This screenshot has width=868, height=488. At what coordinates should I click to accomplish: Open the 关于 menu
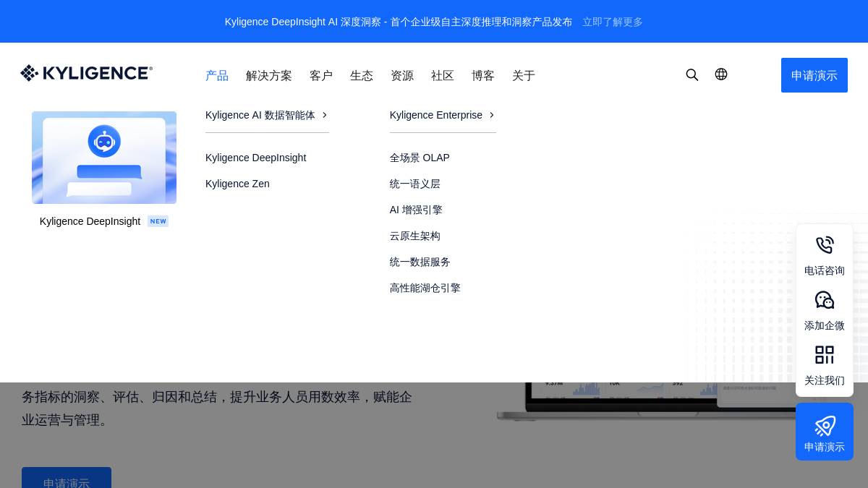coord(524,75)
